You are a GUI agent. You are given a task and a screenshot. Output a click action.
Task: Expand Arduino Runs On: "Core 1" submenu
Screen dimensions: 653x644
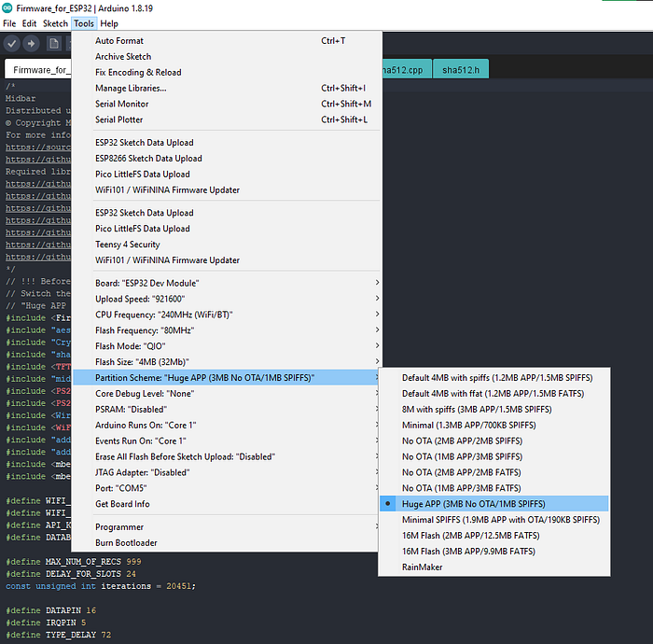227,426
